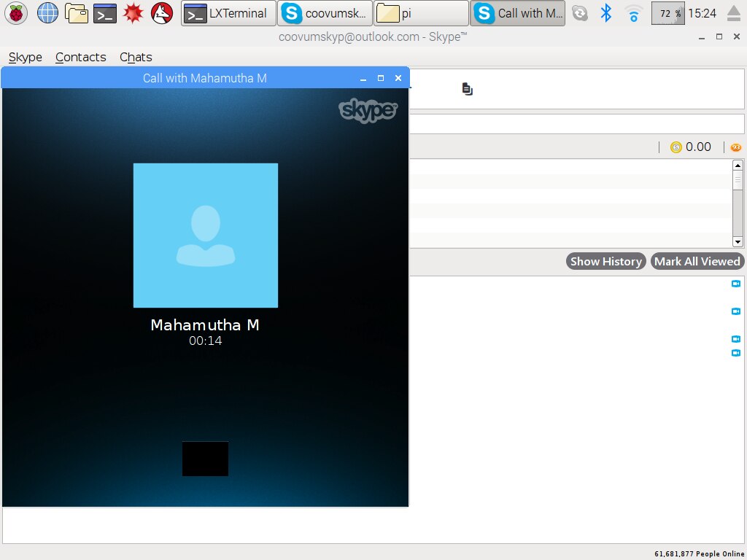Screen dimensions: 747x560
Task: Click the stacked documents icon in Skype
Action: pyautogui.click(x=468, y=89)
